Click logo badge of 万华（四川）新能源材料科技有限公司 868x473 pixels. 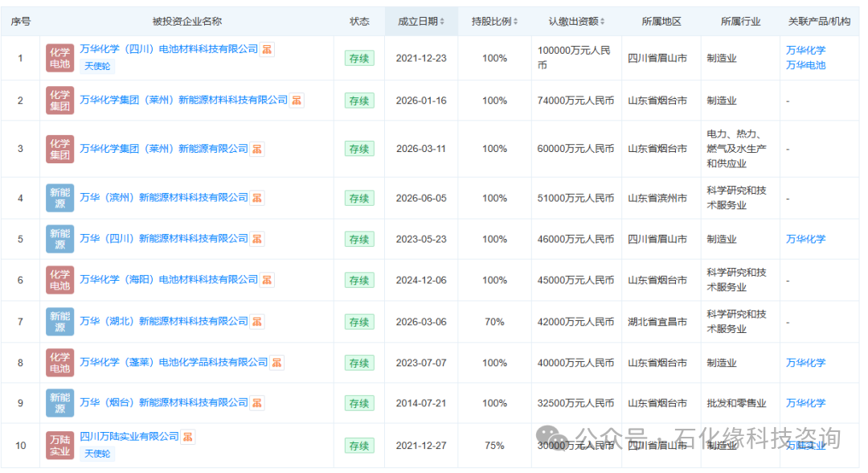(59, 239)
